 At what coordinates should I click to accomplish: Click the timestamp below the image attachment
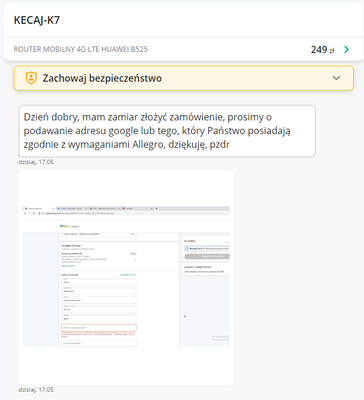(x=36, y=390)
